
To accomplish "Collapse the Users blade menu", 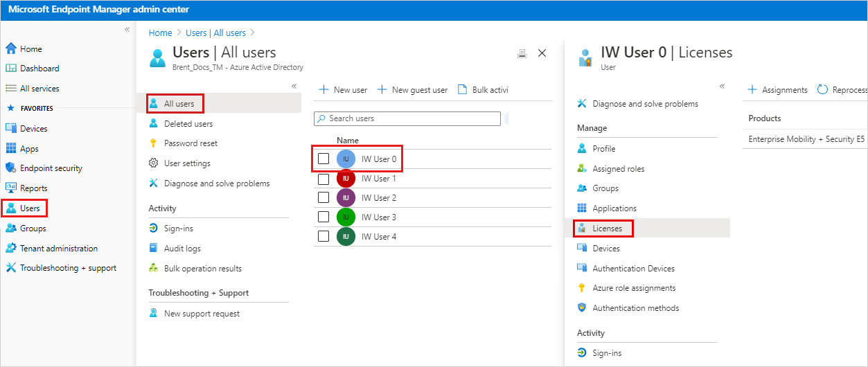I will click(x=294, y=86).
